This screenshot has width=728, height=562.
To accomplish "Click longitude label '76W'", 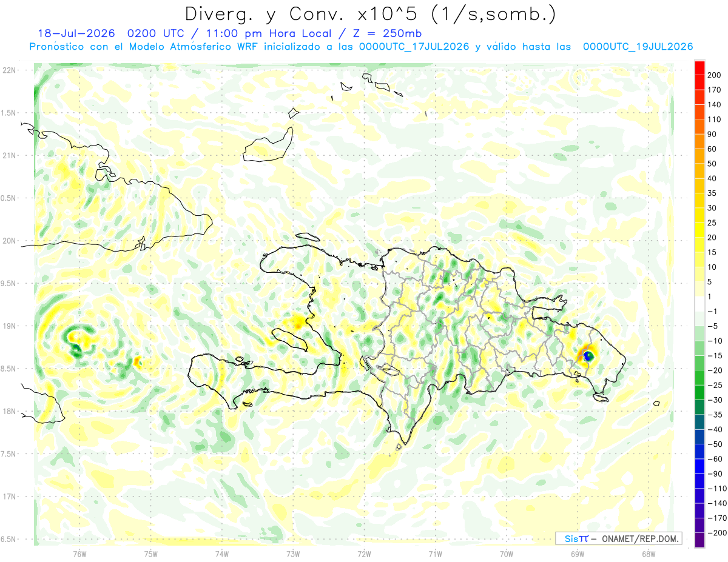I will pyautogui.click(x=79, y=554).
